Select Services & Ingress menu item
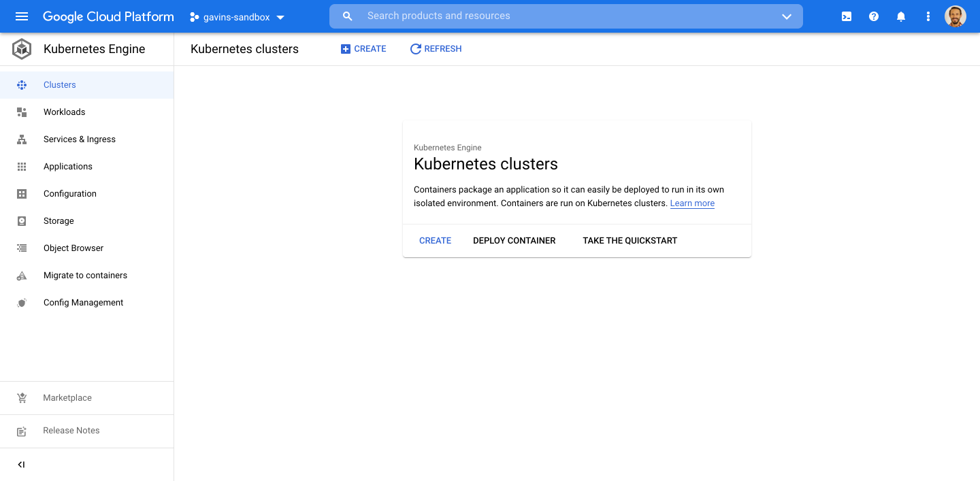This screenshot has width=980, height=481. (80, 139)
